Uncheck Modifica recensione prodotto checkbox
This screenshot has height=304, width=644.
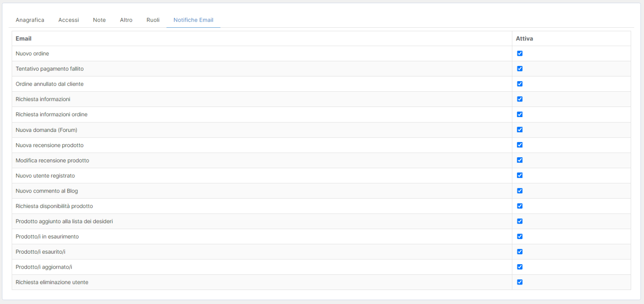pos(520,160)
